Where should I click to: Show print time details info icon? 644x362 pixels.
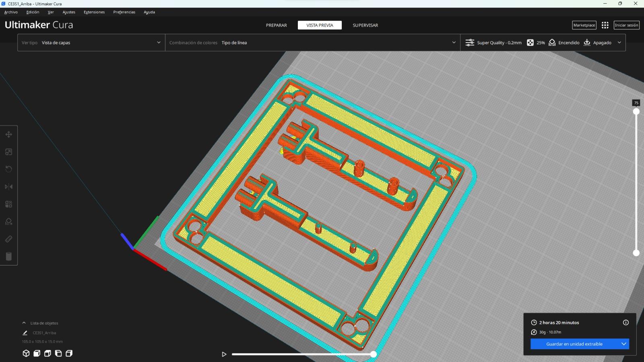tap(626, 322)
